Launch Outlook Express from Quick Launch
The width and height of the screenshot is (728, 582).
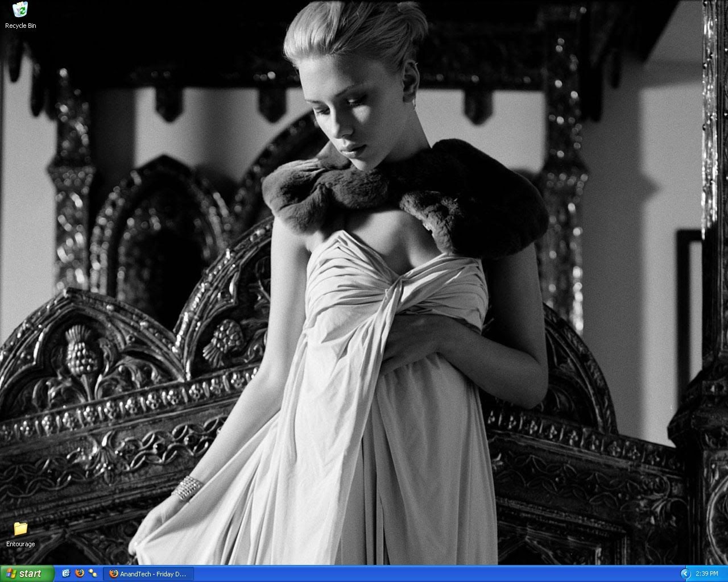(66, 573)
